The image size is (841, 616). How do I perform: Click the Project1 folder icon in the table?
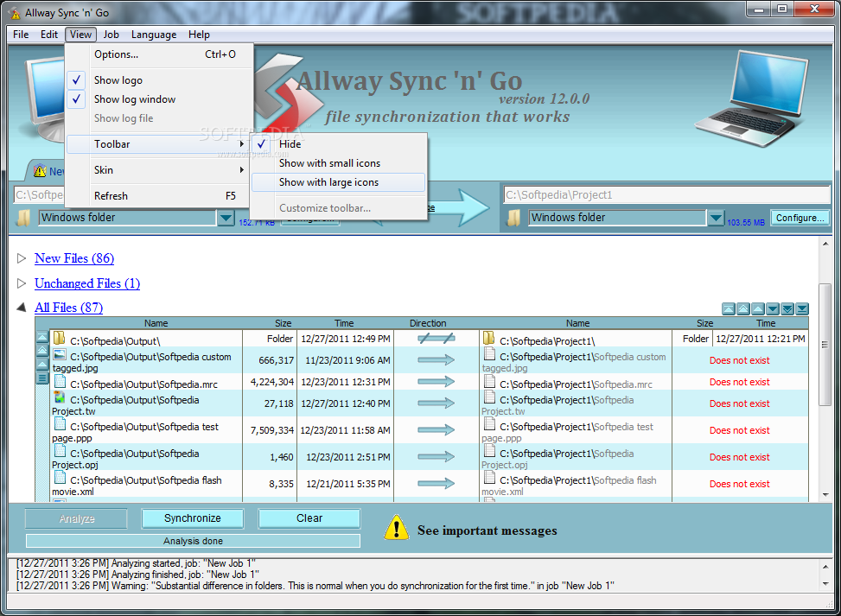click(488, 338)
